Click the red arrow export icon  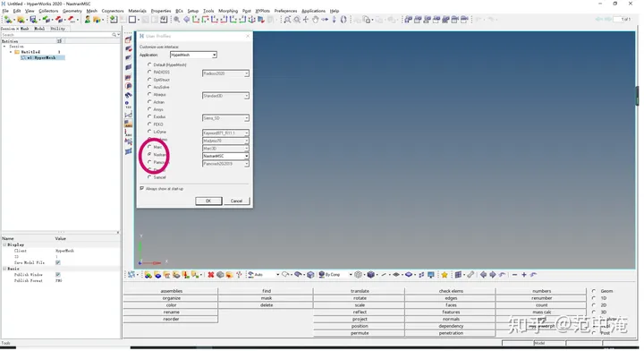tap(59, 20)
